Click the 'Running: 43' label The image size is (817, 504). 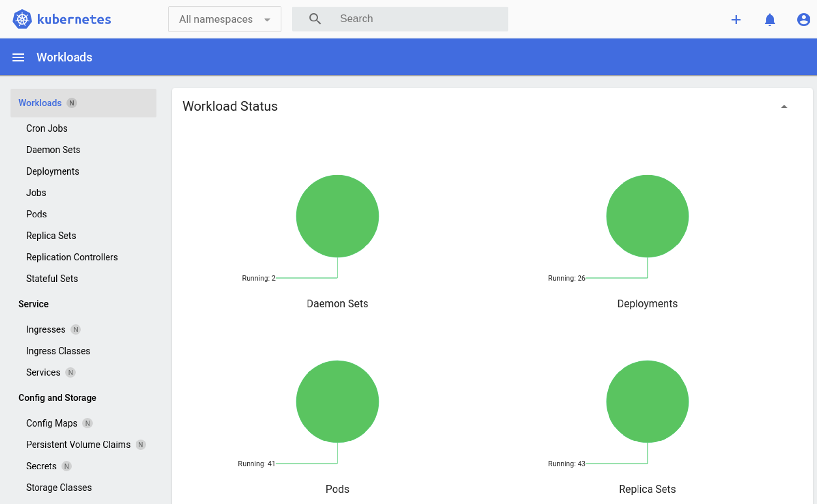[x=566, y=463]
